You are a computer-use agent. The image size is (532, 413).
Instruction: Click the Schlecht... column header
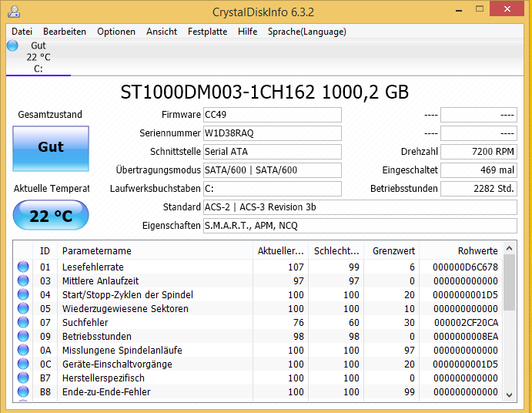336,250
